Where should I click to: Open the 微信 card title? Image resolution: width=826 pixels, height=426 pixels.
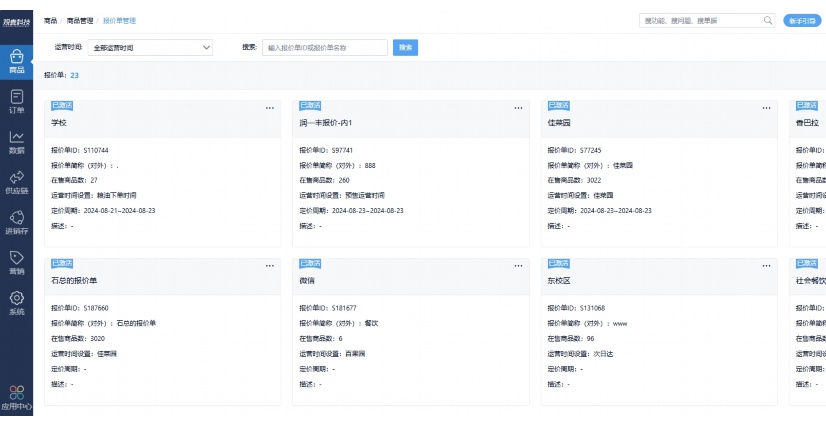(x=307, y=281)
